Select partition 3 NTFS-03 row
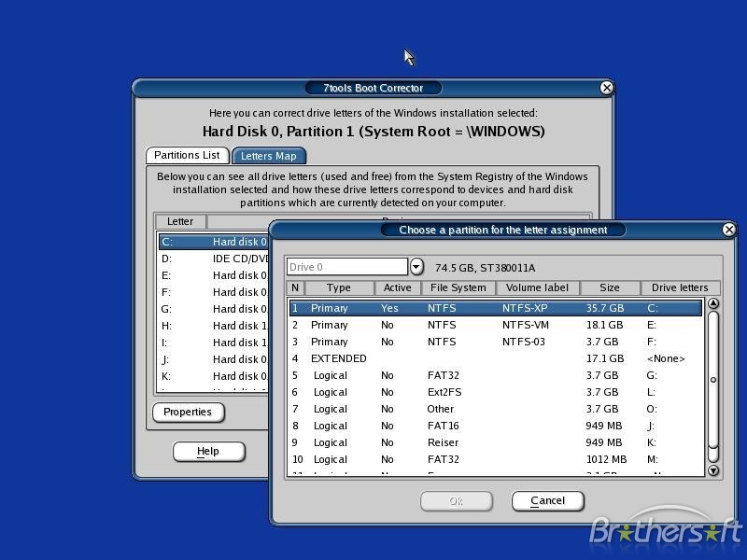This screenshot has width=747, height=560. (496, 342)
